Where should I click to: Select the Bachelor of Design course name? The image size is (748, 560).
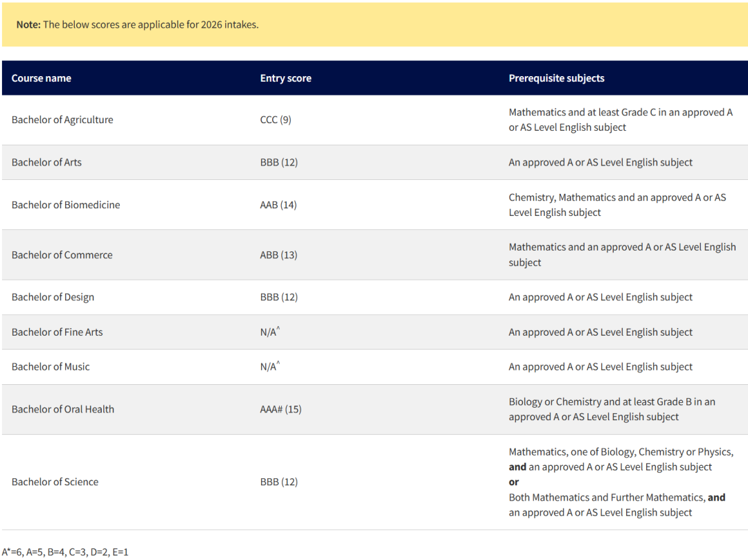pyautogui.click(x=53, y=297)
